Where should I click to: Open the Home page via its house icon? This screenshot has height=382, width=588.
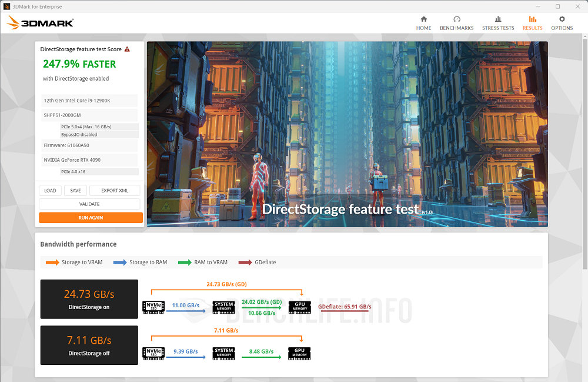(x=423, y=19)
